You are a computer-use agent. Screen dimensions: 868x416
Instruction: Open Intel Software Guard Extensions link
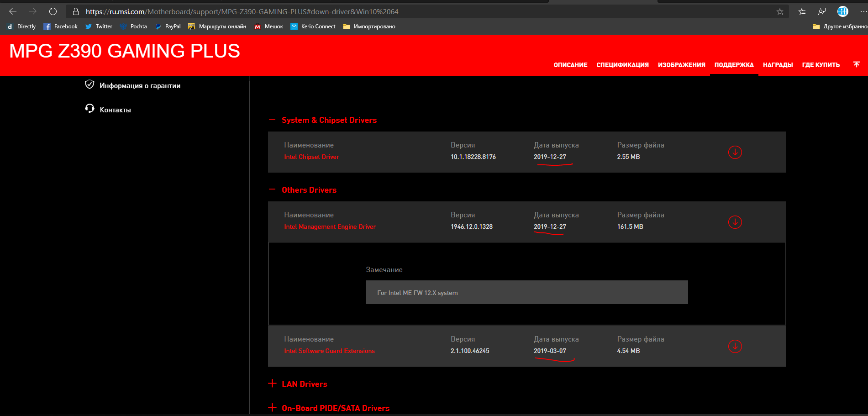[x=329, y=351]
